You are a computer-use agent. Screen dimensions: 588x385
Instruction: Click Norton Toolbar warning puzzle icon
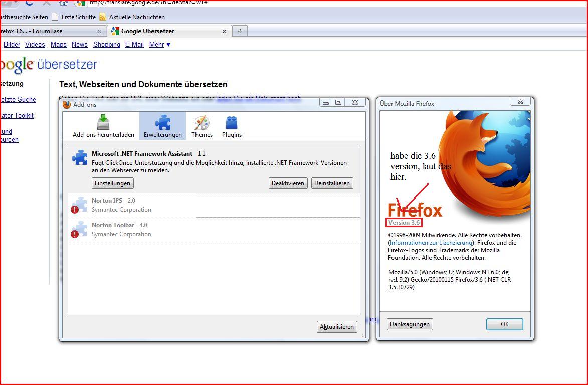79,229
